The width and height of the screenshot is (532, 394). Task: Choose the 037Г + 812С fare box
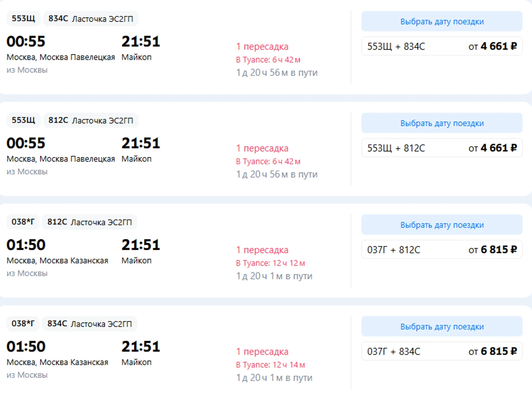(x=442, y=250)
